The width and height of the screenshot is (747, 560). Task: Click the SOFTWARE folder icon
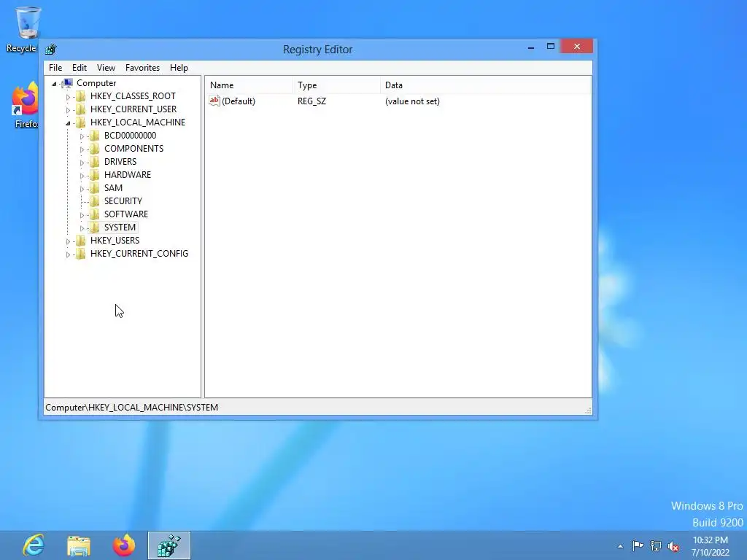pos(95,214)
